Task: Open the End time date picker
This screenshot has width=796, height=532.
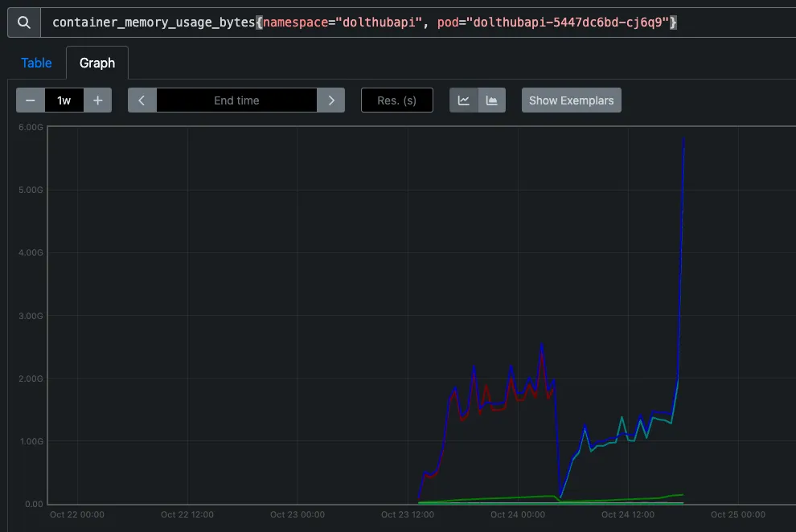Action: [x=236, y=100]
